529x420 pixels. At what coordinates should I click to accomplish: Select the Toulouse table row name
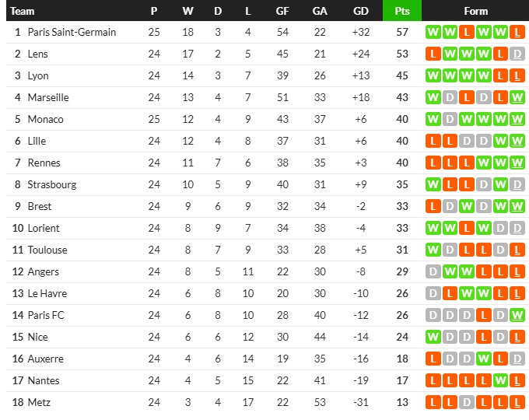click(47, 250)
